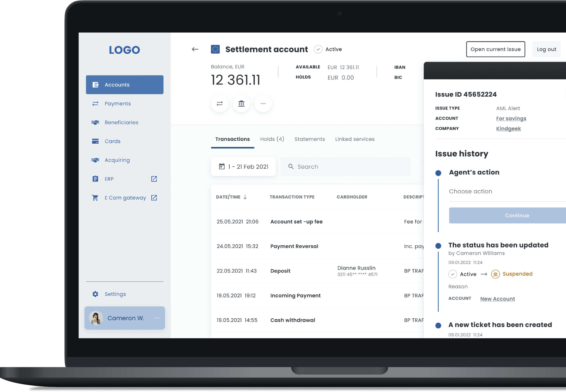Image resolution: width=566 pixels, height=392 pixels.
Task: Click the E Com gateway cart icon
Action: click(95, 198)
